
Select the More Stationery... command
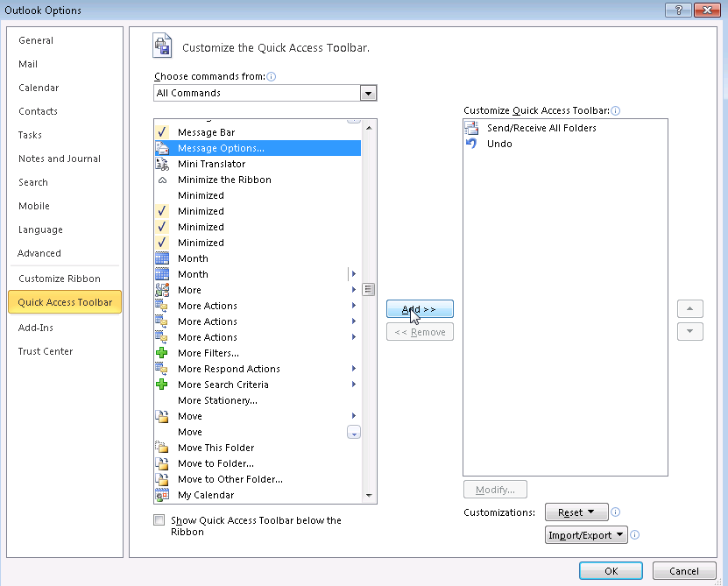point(258,400)
